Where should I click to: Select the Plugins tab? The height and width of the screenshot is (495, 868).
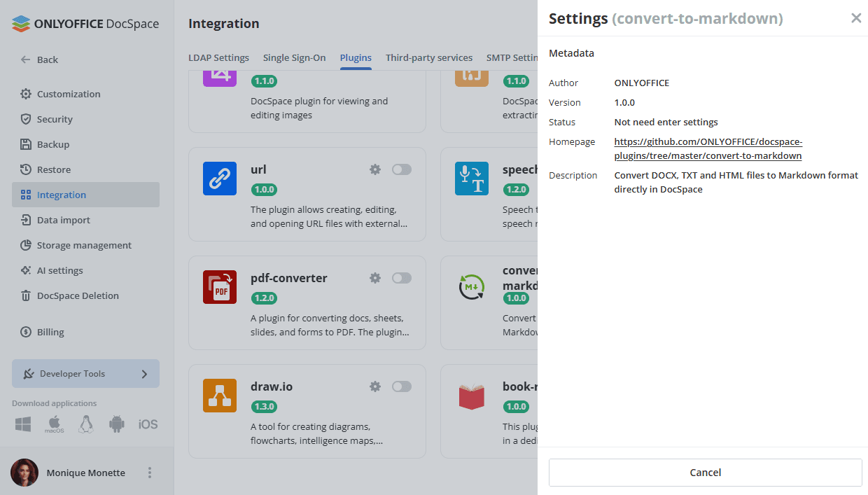(x=356, y=58)
